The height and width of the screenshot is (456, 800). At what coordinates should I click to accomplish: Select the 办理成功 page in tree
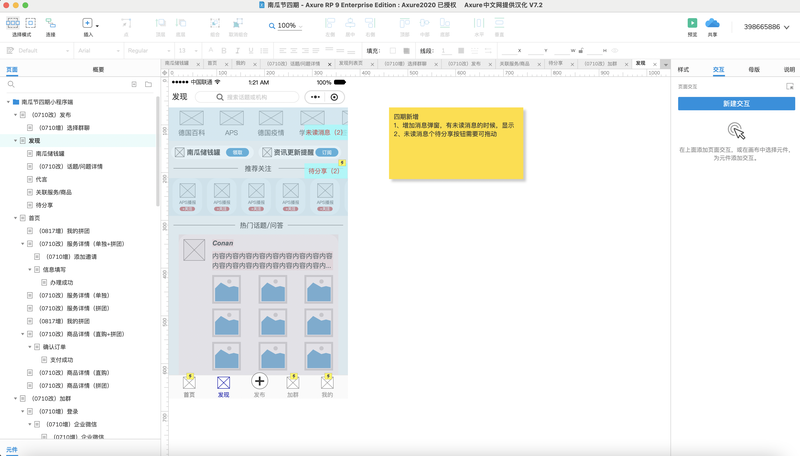click(61, 283)
